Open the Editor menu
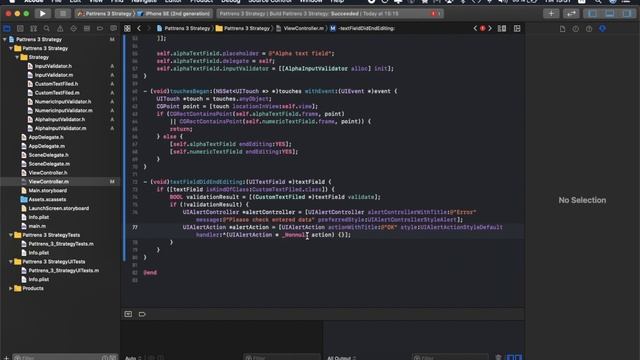 point(173,1)
